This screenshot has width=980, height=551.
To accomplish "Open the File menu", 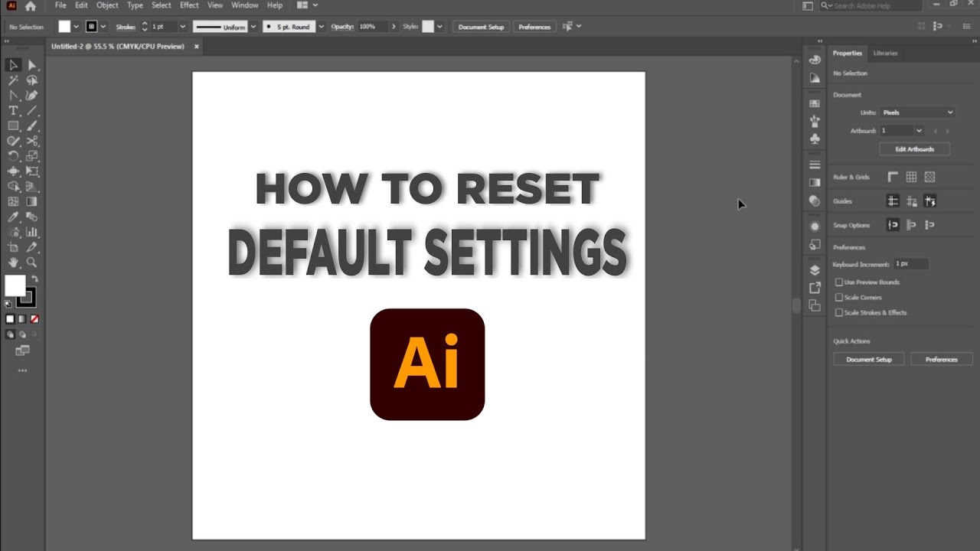I will [60, 5].
